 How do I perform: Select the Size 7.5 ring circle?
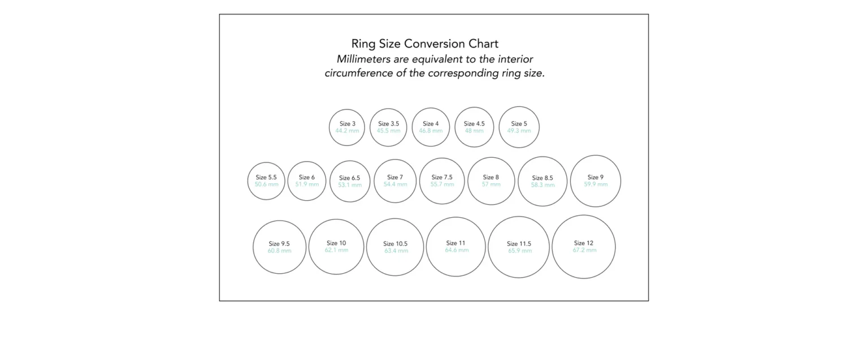[442, 181]
